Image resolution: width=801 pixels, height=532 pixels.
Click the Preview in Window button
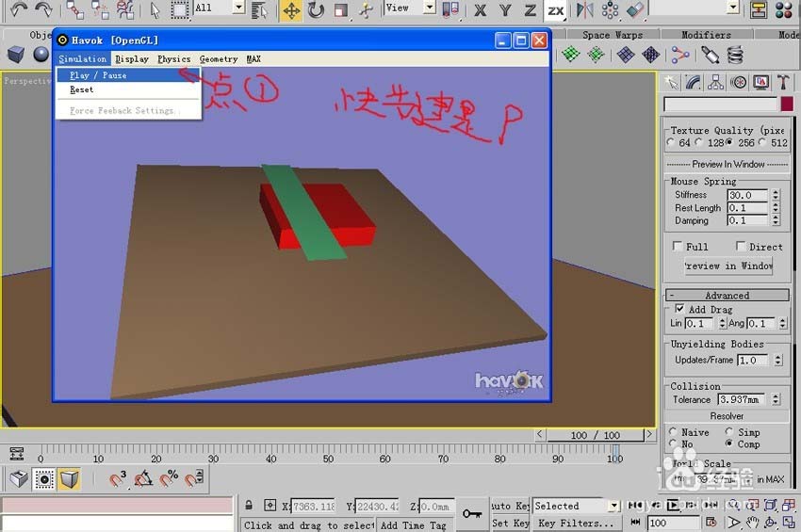pyautogui.click(x=727, y=266)
